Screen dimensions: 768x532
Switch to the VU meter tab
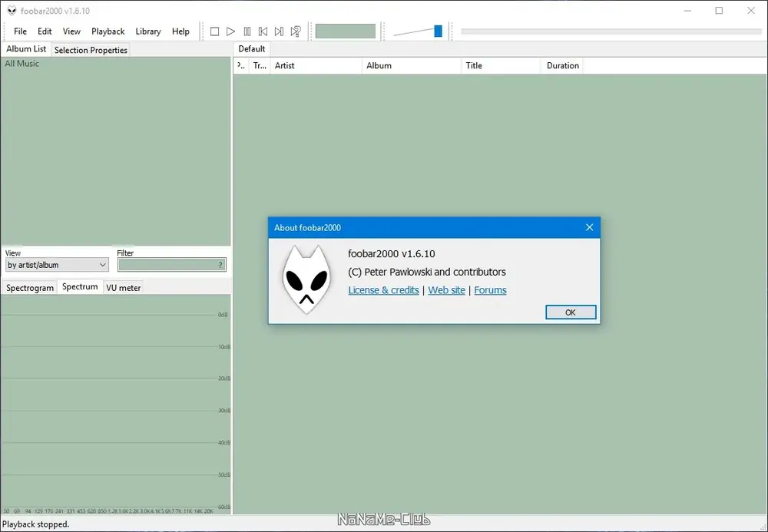(124, 288)
